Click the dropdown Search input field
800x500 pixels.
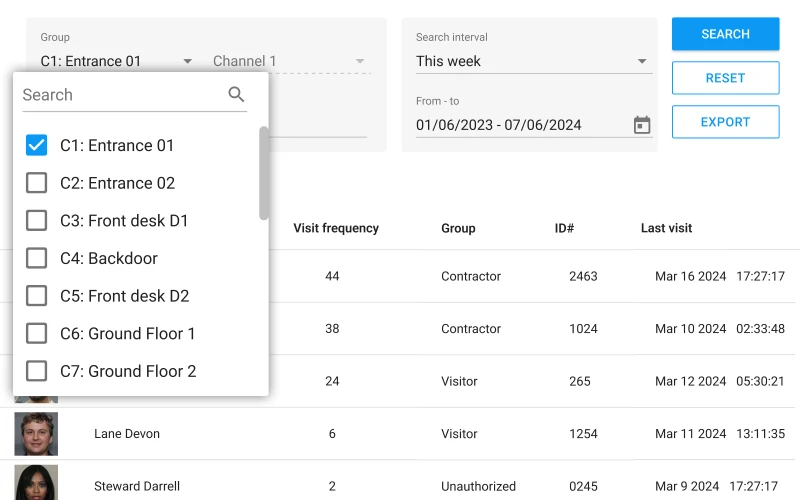click(122, 95)
